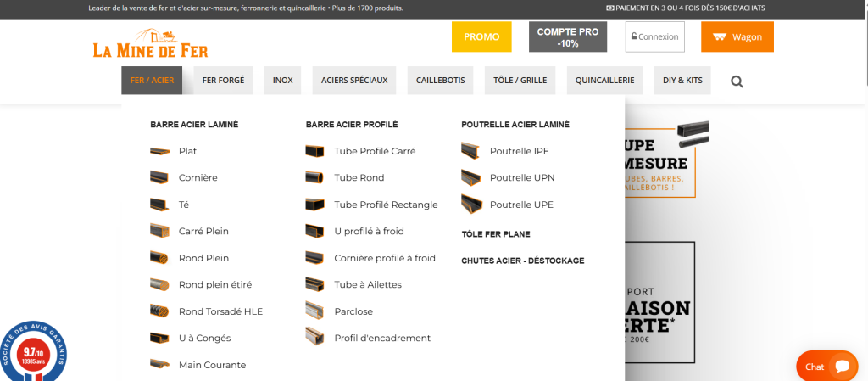Open TÔLE FER PLANE category
This screenshot has height=381, width=868.
(x=496, y=234)
